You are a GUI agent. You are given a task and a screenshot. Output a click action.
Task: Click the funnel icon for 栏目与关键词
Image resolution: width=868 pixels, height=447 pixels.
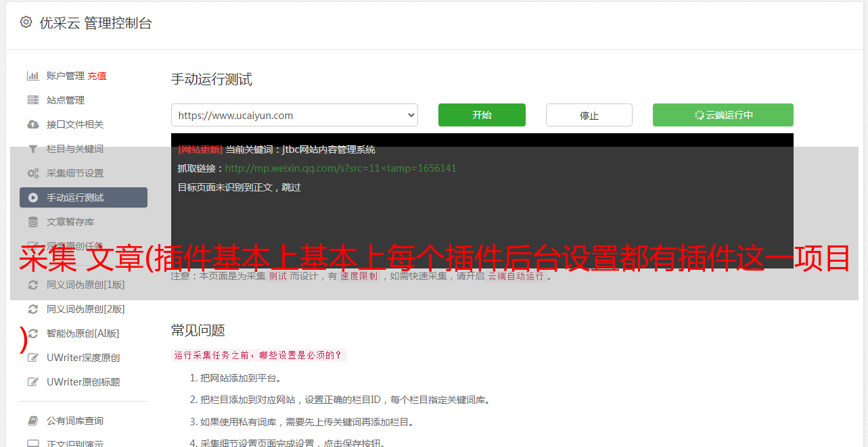click(32, 149)
